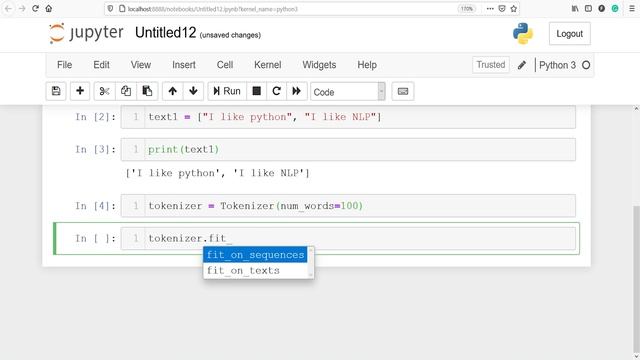Viewport: 640px width, 360px height.
Task: Click the 170% zoom level indicator
Action: pyautogui.click(x=467, y=9)
